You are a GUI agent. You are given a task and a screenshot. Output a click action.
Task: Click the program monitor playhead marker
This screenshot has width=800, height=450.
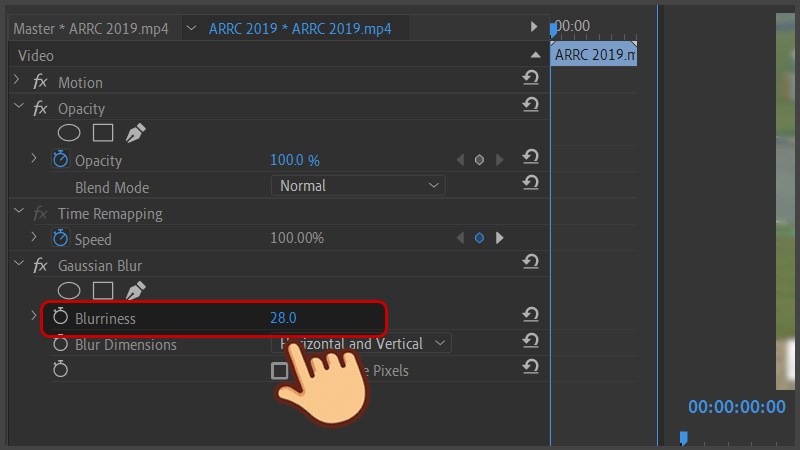(684, 438)
